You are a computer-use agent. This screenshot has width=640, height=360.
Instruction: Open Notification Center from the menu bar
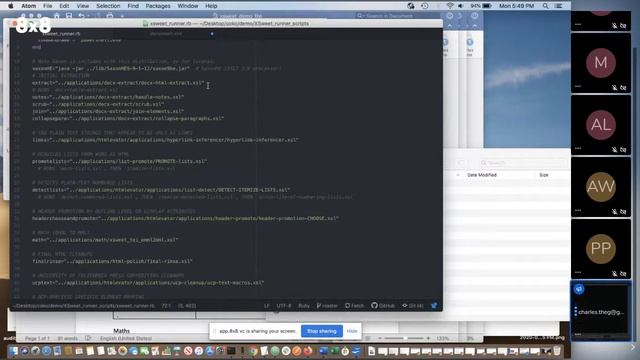559,6
